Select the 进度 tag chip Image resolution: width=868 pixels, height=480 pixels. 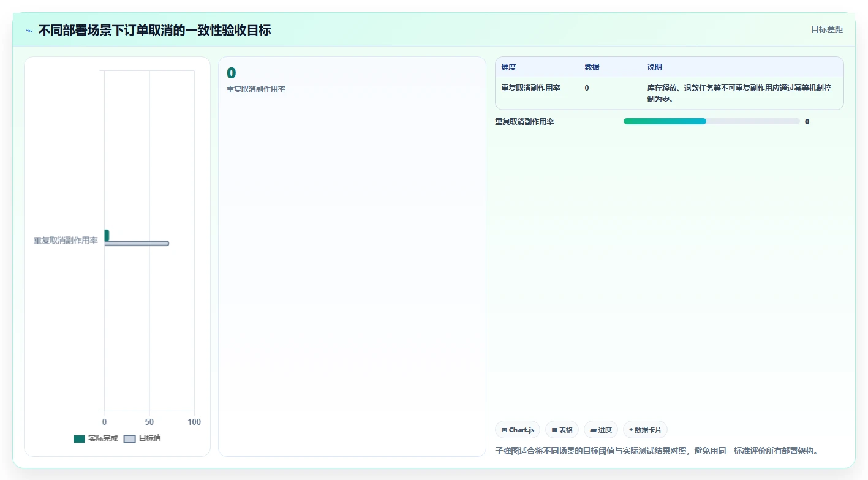click(601, 430)
